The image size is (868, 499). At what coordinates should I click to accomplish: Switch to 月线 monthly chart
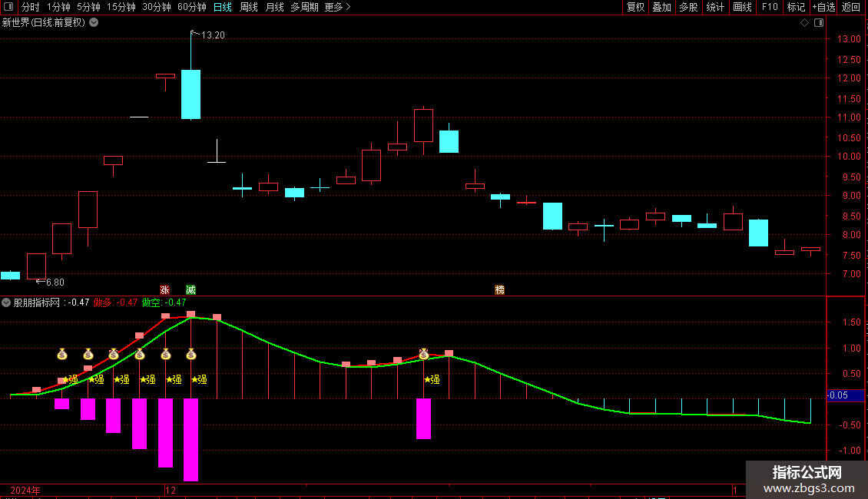pos(274,7)
